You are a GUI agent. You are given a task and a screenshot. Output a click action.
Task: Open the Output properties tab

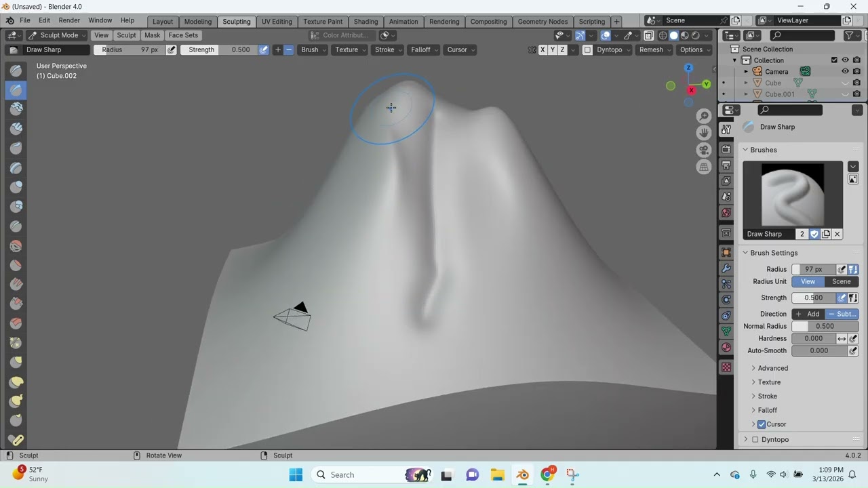click(x=726, y=165)
